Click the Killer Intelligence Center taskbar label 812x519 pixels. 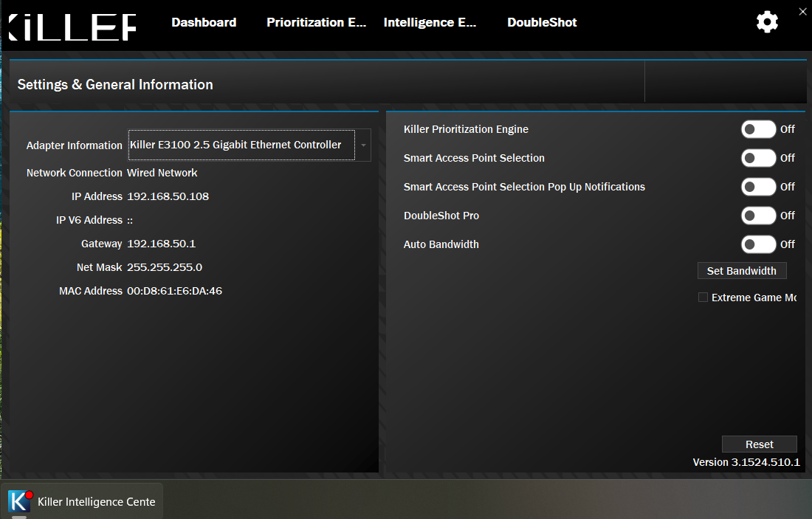(x=96, y=502)
